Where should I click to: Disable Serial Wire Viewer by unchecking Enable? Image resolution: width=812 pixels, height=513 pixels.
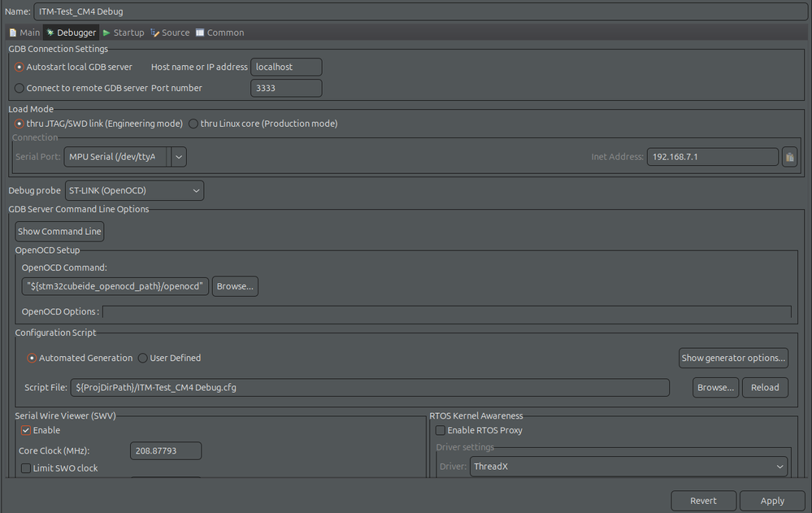tap(25, 430)
